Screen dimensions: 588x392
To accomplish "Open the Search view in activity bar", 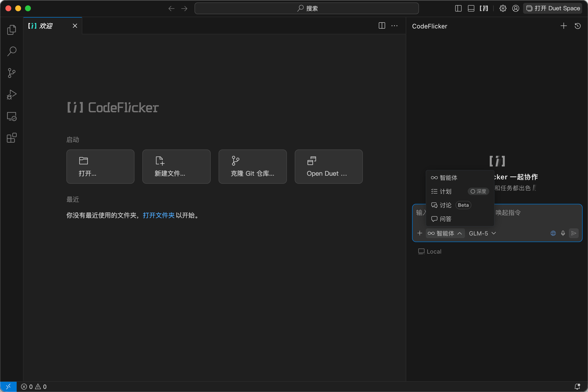I will 12,51.
